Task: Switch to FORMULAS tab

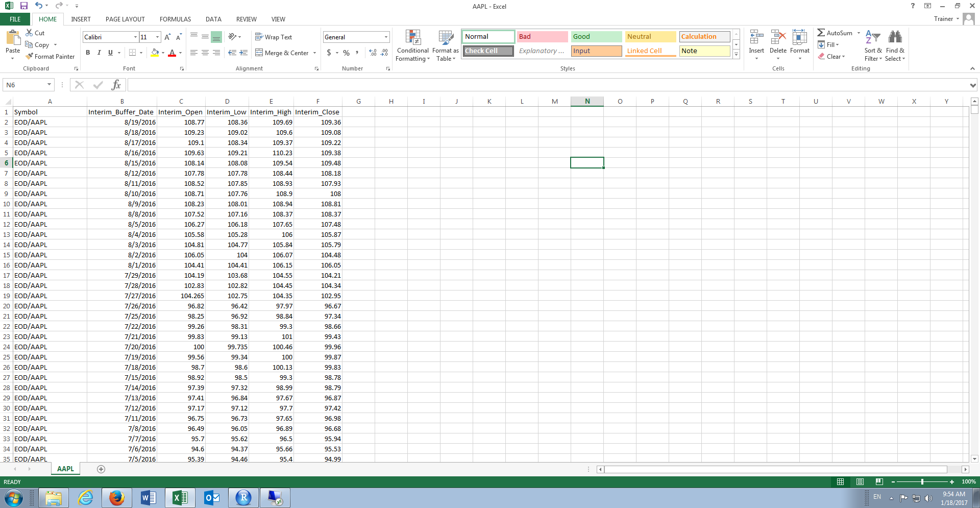Action: (x=175, y=19)
